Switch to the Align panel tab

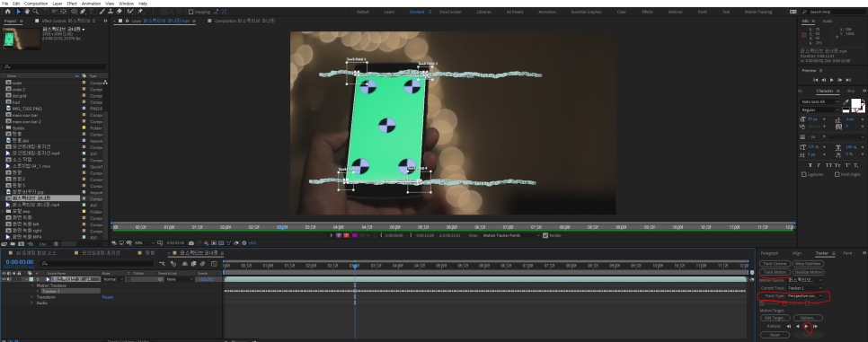pos(797,253)
